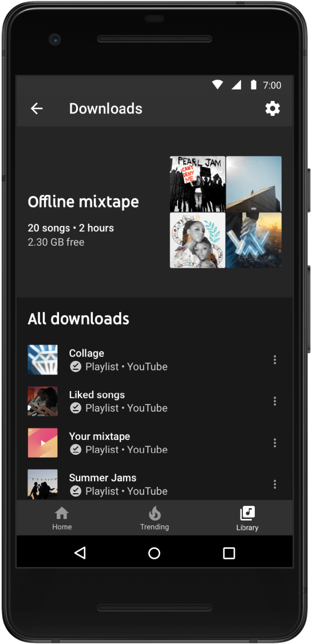Open the Your mixtape playlist thumbnail
Screen dimensions: 311x644
pos(43,443)
